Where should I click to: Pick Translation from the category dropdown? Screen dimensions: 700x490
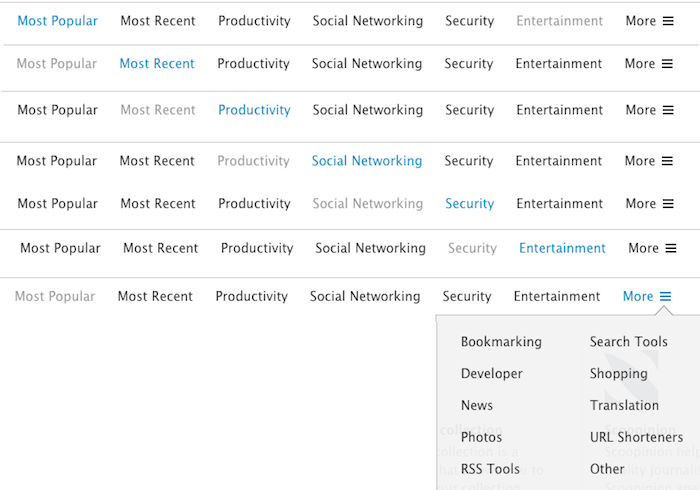(x=624, y=405)
